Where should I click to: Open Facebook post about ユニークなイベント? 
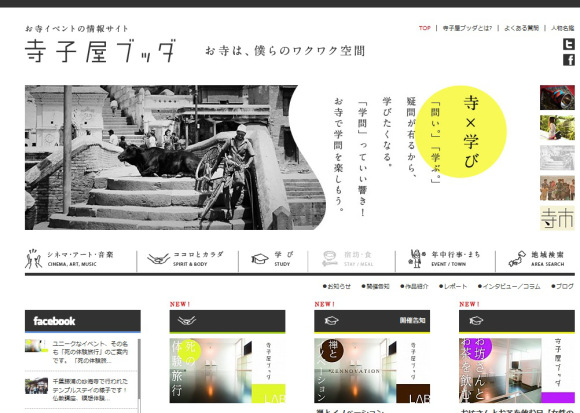90,352
